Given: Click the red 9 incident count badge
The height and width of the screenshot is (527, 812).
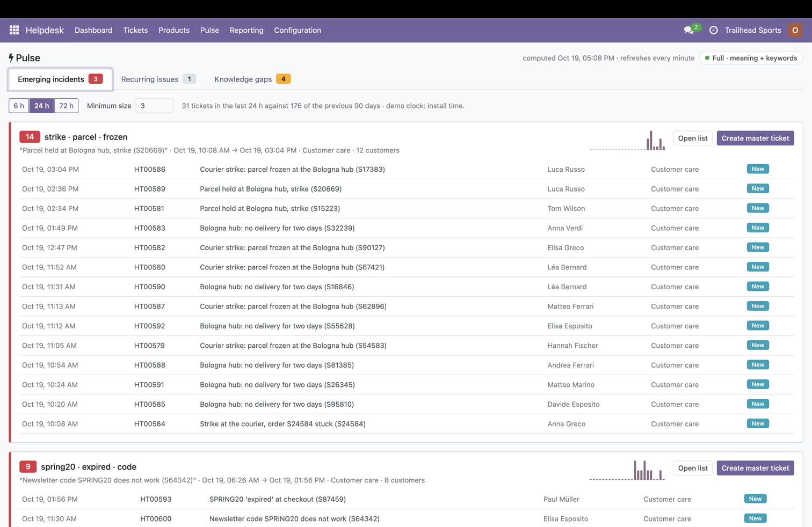Looking at the screenshot, I should pyautogui.click(x=28, y=466).
